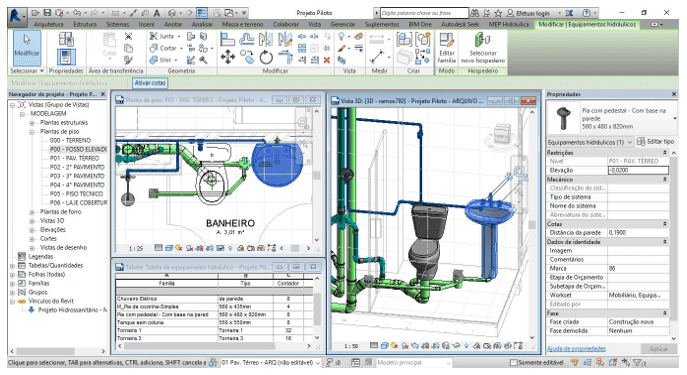The width and height of the screenshot is (687, 375).
Task: Click the lightbulb Hide in view icon
Action: tap(341, 36)
